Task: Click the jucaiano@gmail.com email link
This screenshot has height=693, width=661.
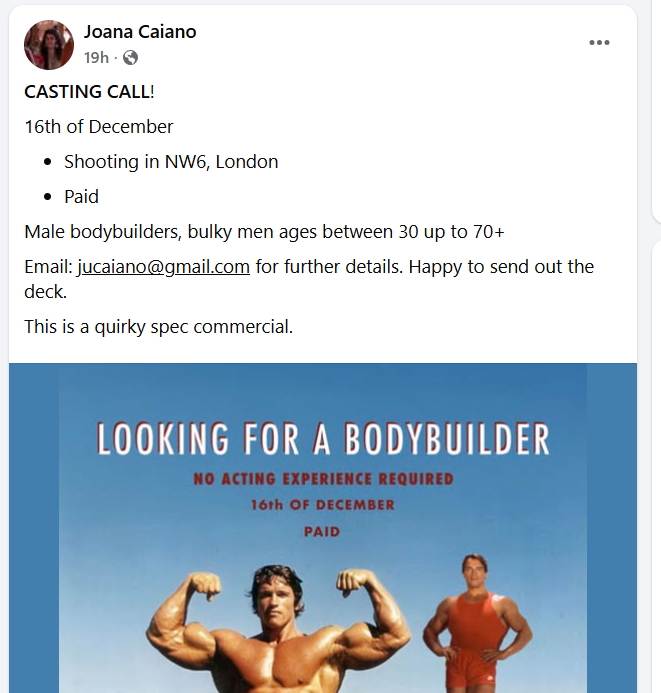Action: [163, 267]
